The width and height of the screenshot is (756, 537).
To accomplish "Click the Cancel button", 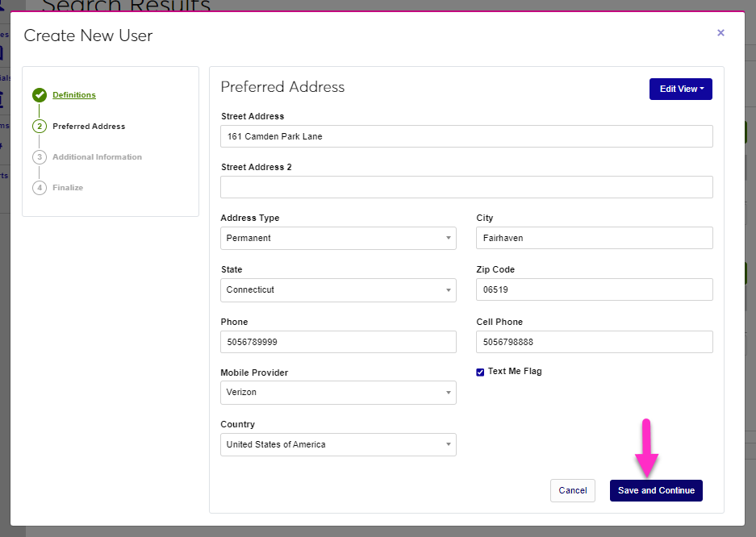I will [573, 490].
